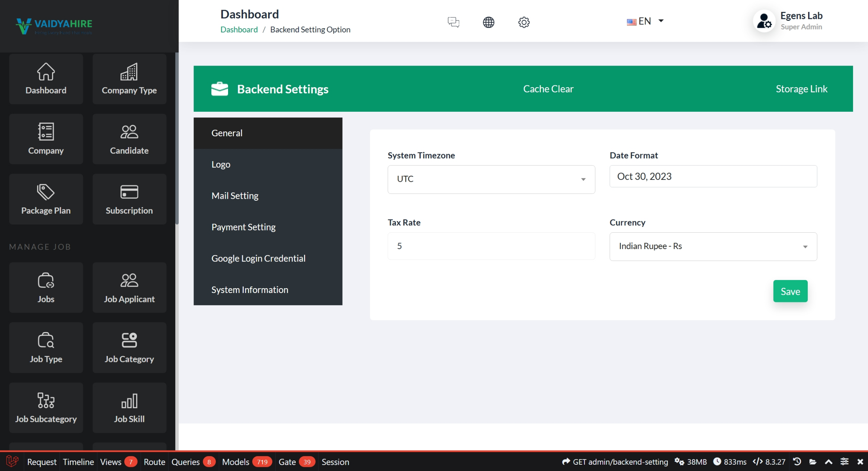The width and height of the screenshot is (868, 471).
Task: Open the settings gear icon
Action: [x=523, y=22]
